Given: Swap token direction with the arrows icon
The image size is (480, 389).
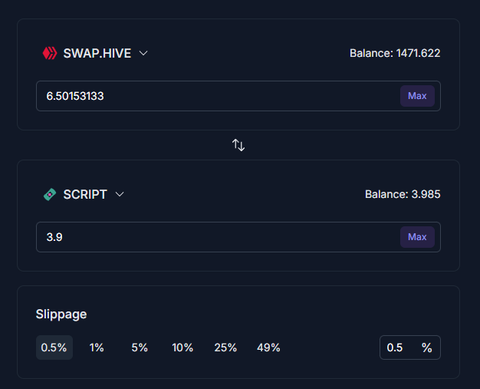Looking at the screenshot, I should (x=238, y=145).
